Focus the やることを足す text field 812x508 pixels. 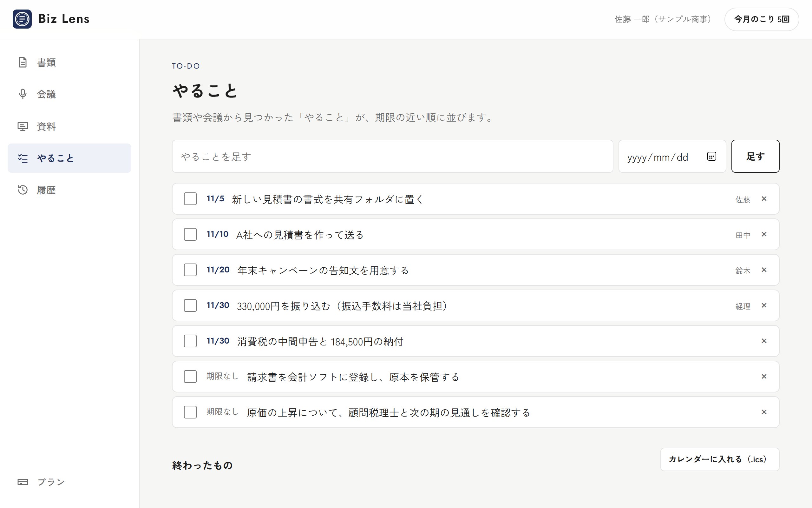[x=392, y=156]
